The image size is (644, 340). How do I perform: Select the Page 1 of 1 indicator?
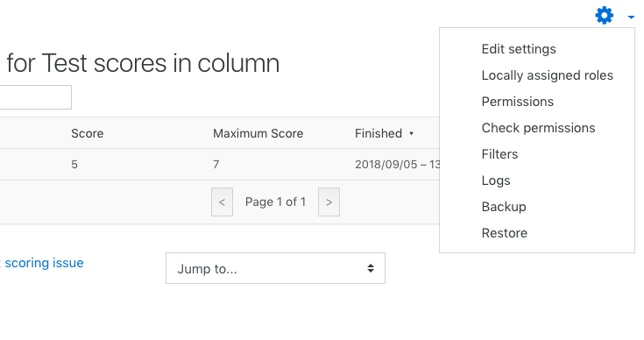[x=275, y=202]
